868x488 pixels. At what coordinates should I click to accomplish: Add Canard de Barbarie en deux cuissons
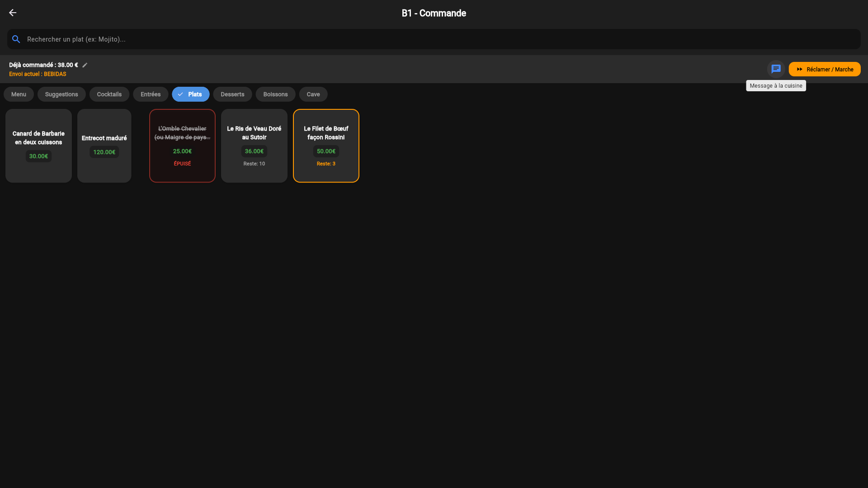[x=38, y=145]
